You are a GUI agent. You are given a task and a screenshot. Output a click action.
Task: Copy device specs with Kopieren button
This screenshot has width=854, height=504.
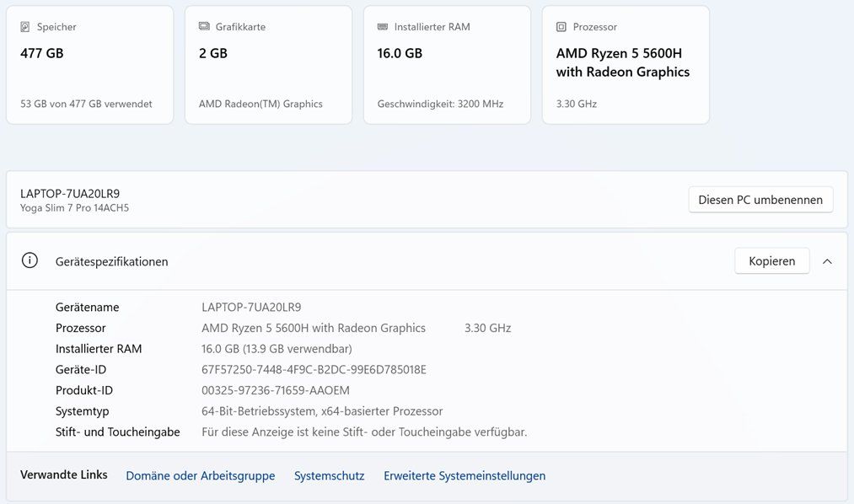pyautogui.click(x=771, y=260)
